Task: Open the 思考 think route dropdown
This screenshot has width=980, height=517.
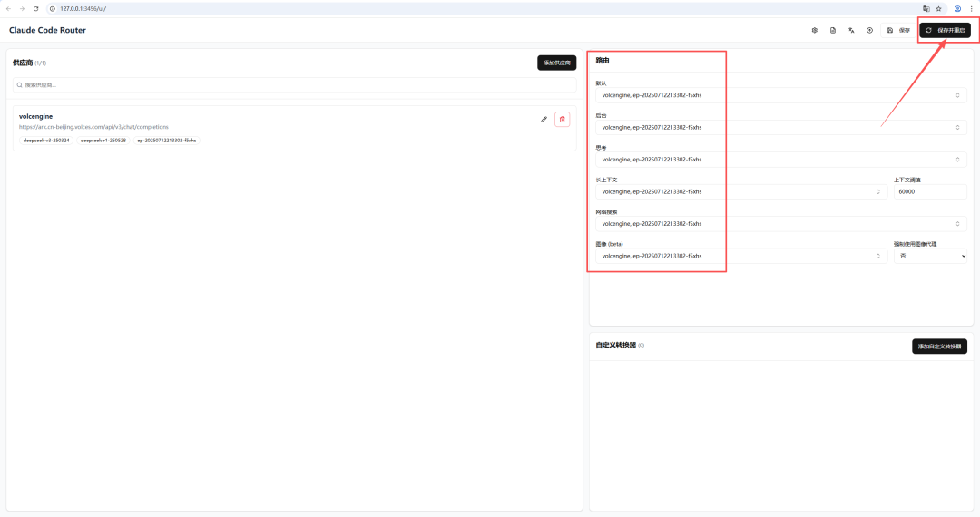Action: tap(780, 160)
